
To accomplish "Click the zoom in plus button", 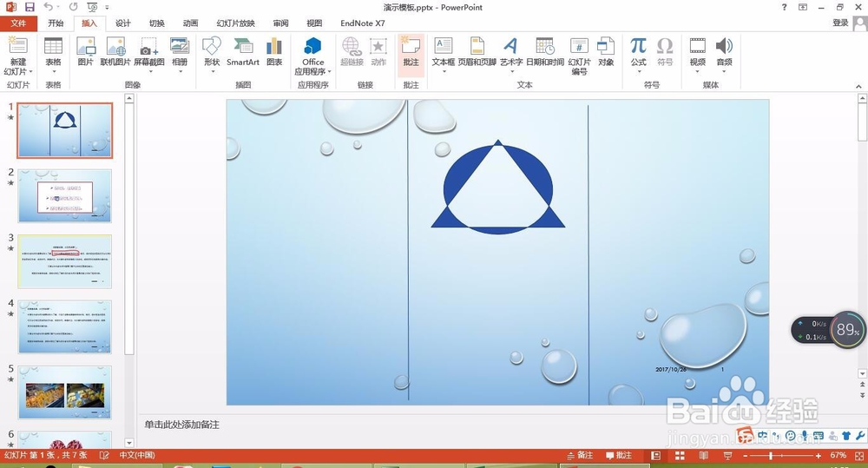I will (x=819, y=455).
